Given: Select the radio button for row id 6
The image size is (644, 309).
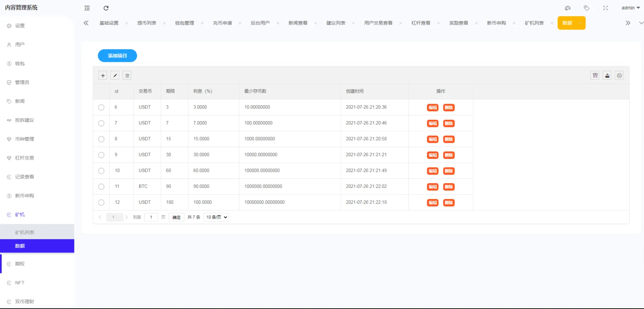Looking at the screenshot, I should coord(101,107).
